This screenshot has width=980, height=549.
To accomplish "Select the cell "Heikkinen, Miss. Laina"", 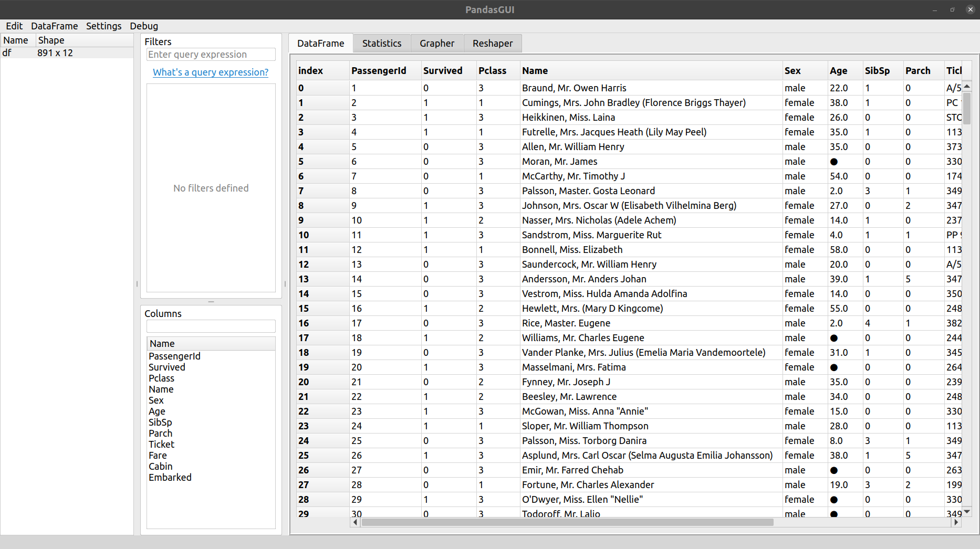I will click(x=651, y=118).
